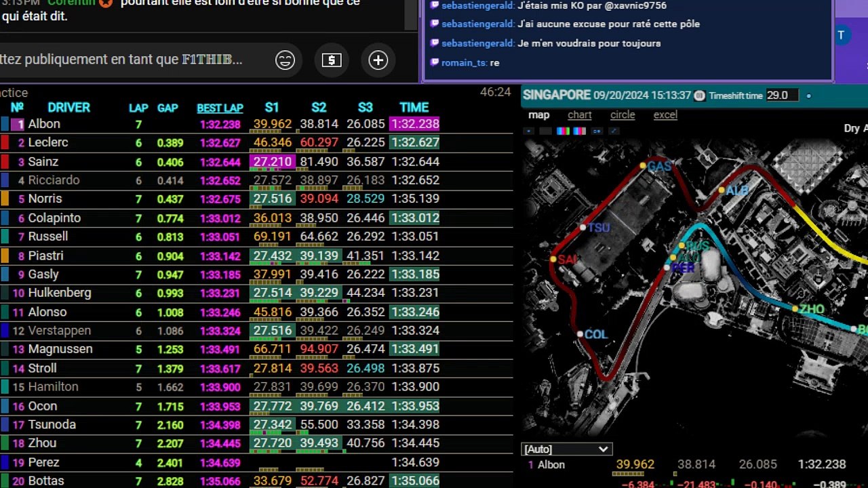Click the two-dots map toolbar icon

click(x=597, y=131)
